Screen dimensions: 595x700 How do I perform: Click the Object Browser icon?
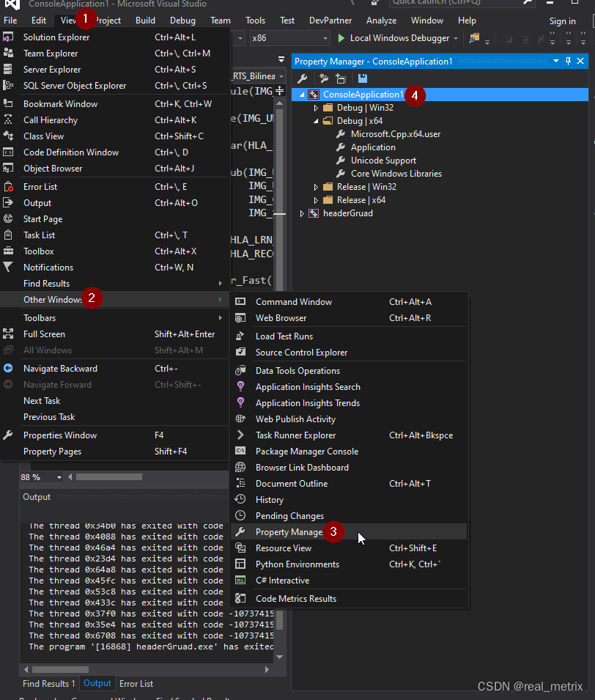click(8, 169)
